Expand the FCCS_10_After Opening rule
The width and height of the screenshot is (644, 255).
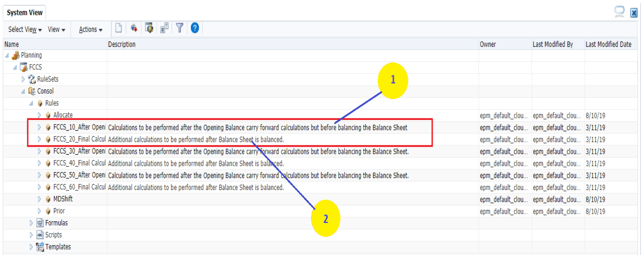[x=40, y=127]
